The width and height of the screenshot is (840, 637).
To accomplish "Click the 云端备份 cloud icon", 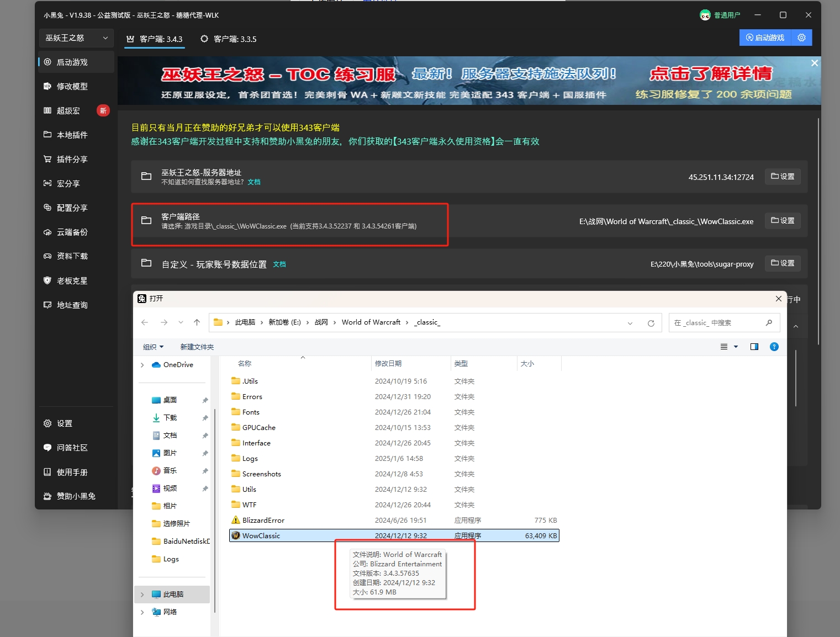I will [47, 232].
